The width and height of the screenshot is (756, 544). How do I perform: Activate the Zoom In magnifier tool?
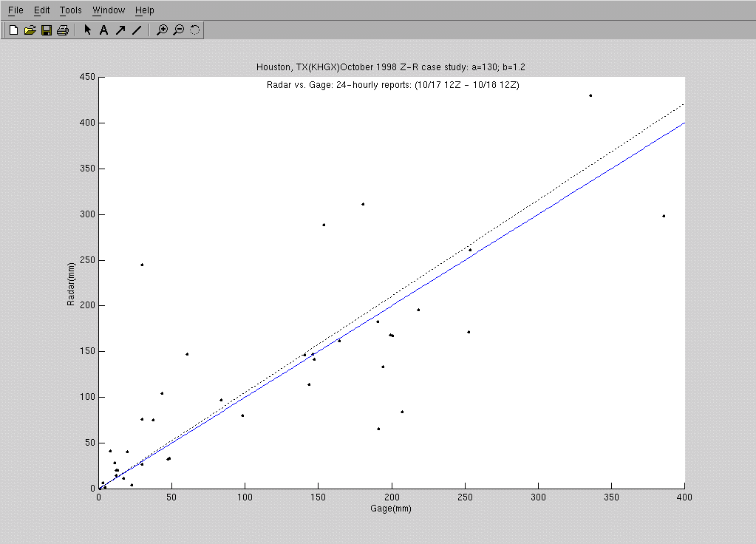[163, 30]
